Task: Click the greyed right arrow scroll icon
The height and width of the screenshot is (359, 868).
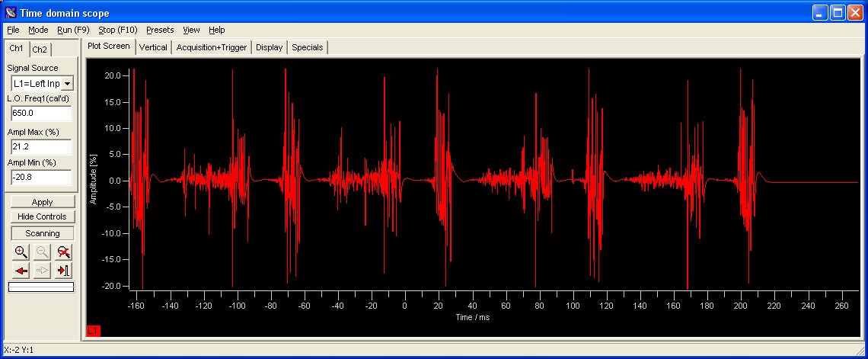Action: (43, 271)
